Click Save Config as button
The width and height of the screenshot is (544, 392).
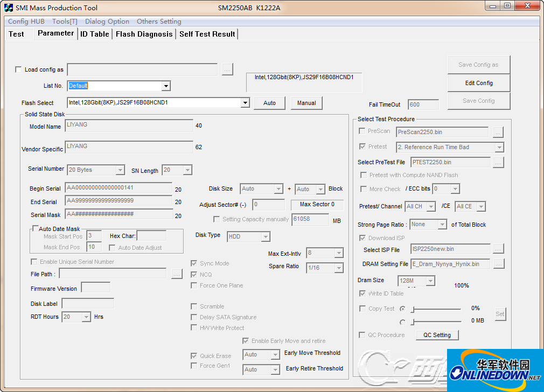tap(479, 65)
